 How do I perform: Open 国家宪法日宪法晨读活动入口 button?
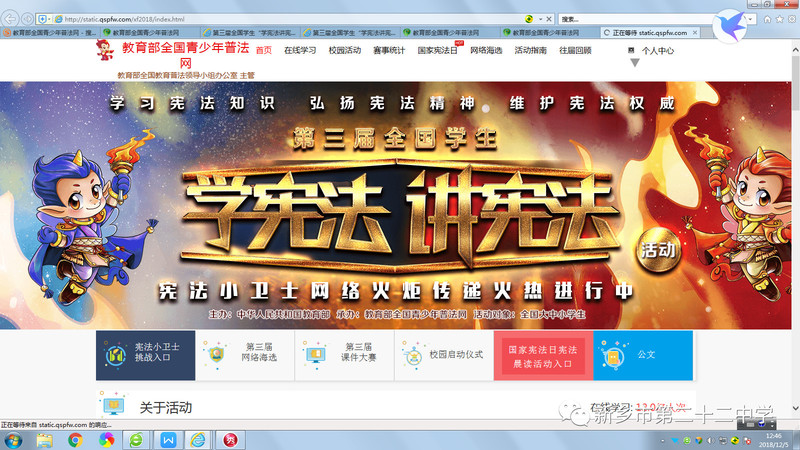click(x=543, y=356)
